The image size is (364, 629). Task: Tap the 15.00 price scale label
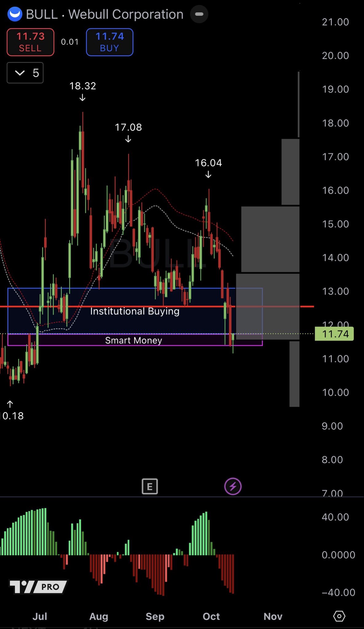(335, 224)
